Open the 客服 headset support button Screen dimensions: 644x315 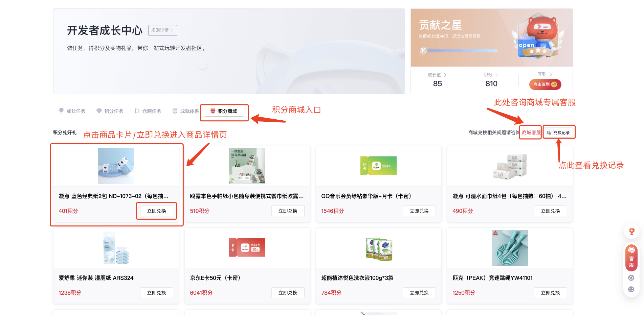631,258
